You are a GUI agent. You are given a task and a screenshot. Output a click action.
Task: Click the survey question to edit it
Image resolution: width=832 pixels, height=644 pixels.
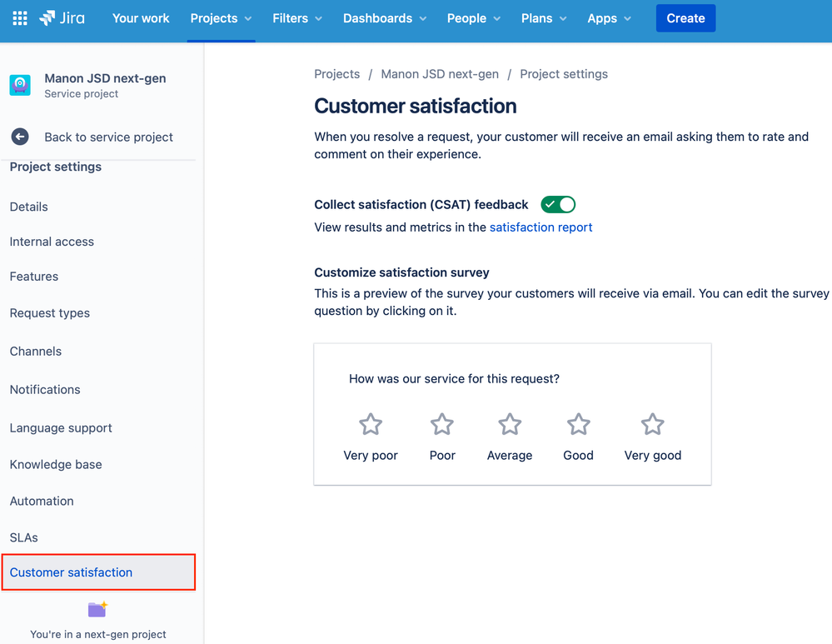pos(454,378)
